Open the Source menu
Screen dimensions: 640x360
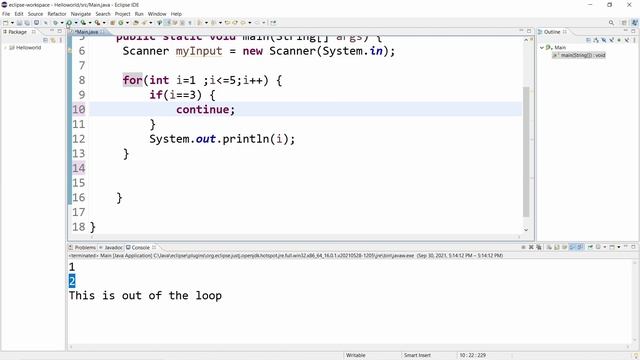[35, 14]
